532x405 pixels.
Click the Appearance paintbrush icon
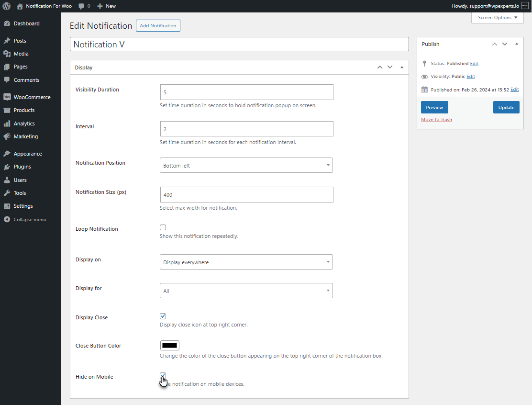[x=7, y=154]
